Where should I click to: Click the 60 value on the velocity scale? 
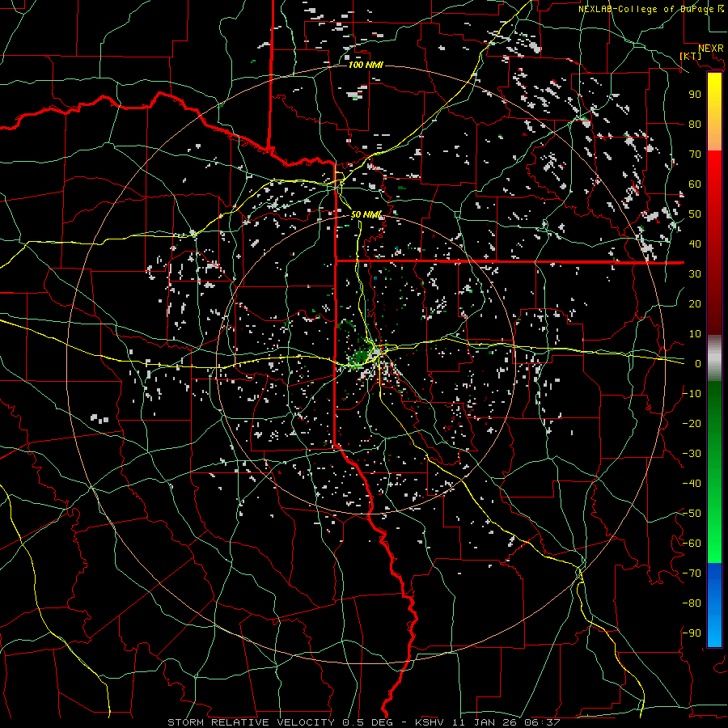pyautogui.click(x=695, y=184)
